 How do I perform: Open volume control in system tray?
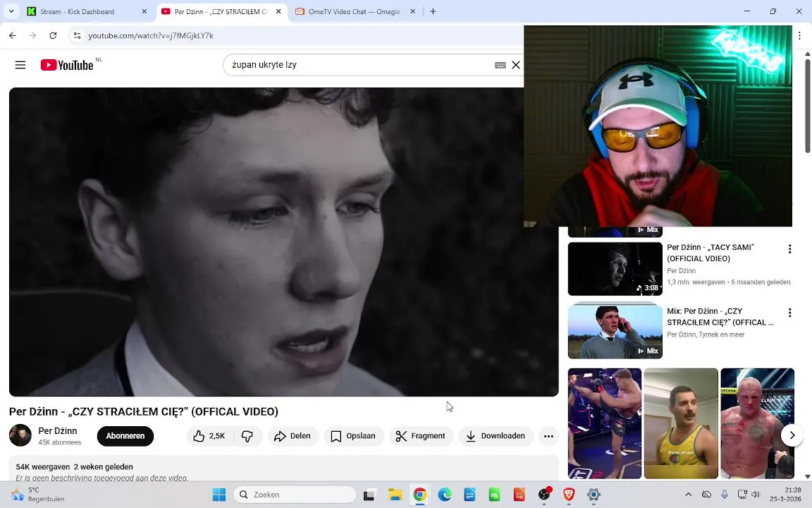(756, 495)
